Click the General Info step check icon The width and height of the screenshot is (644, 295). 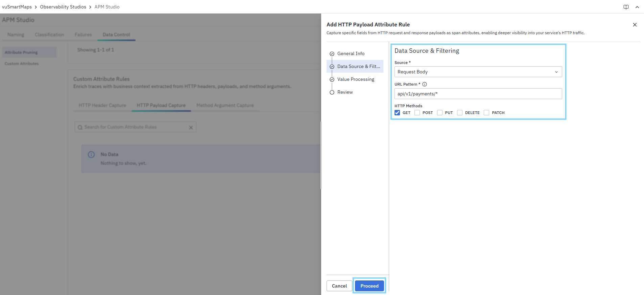pos(332,54)
